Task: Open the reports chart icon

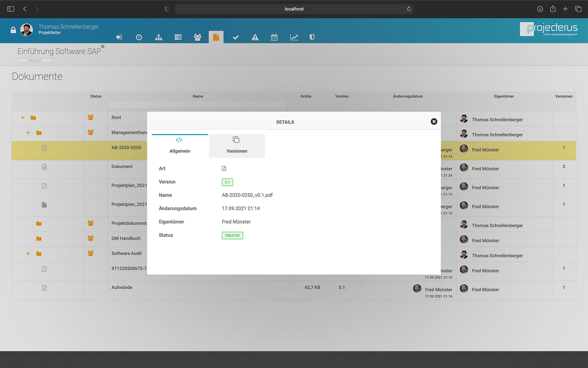Action: click(x=294, y=37)
